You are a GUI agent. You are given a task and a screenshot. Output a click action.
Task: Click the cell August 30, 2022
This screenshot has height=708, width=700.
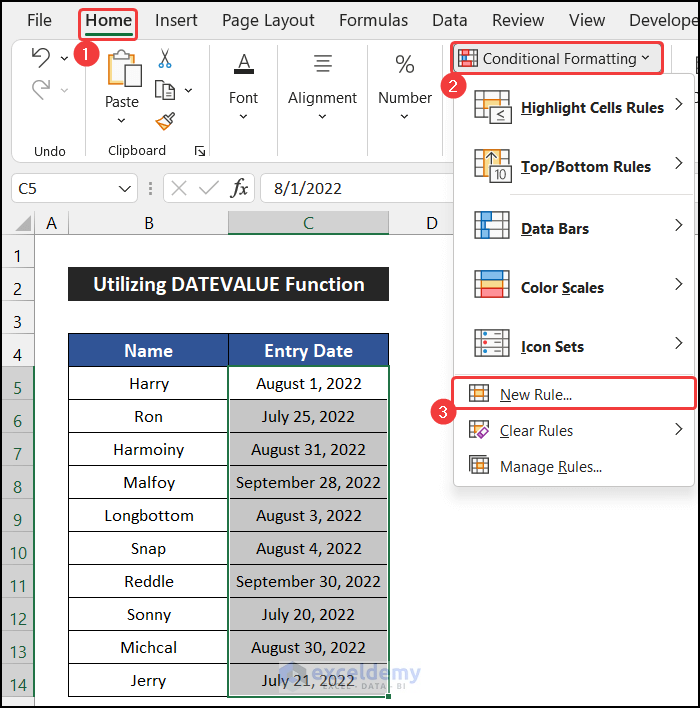point(308,647)
